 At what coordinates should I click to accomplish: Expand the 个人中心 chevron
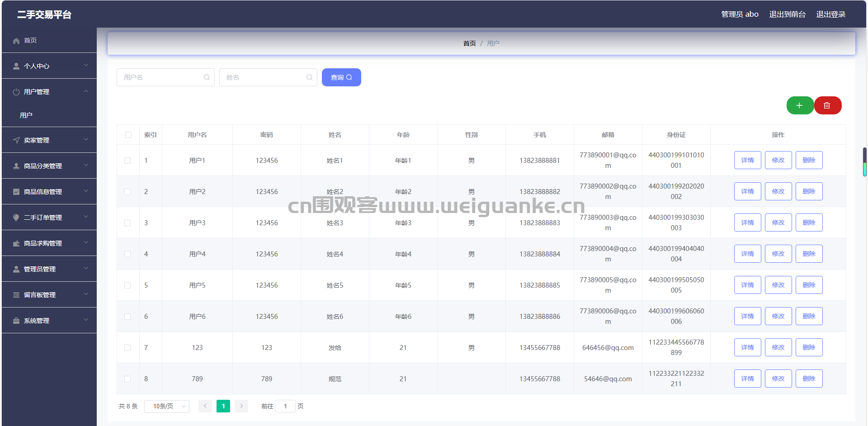click(86, 66)
